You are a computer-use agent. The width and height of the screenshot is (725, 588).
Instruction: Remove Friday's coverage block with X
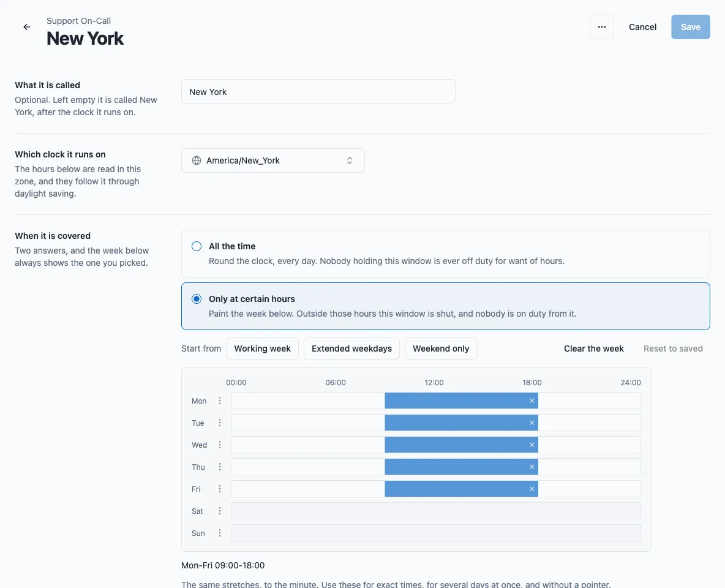[532, 489]
